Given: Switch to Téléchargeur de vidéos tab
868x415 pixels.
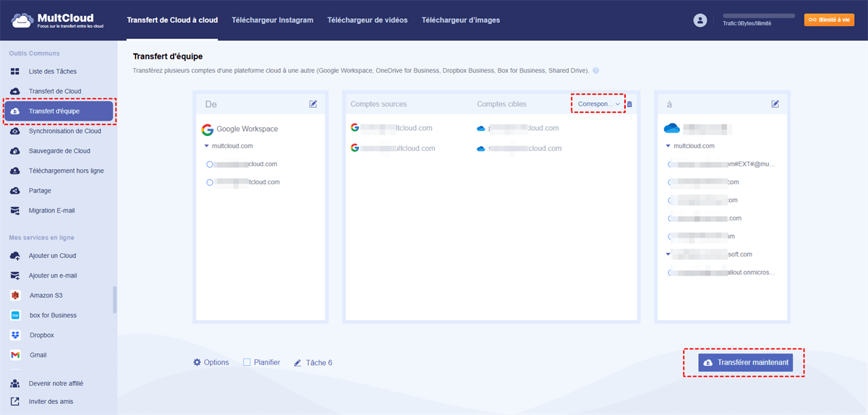Looking at the screenshot, I should coord(367,20).
